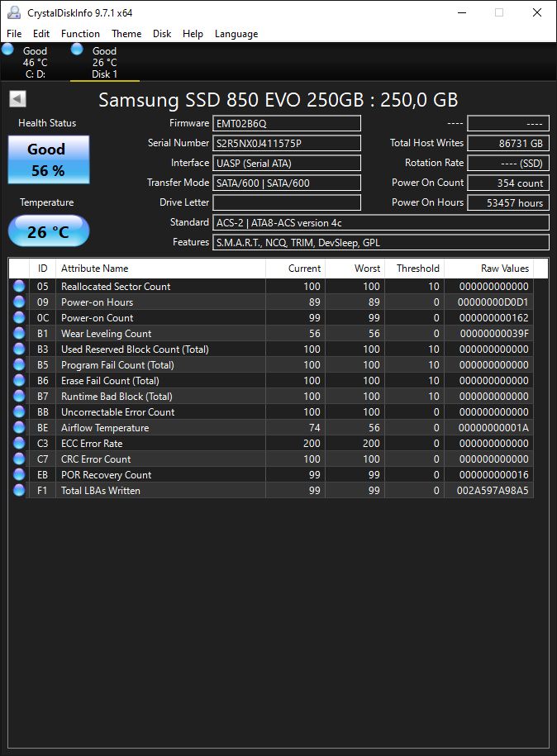Click status orb of ECC Error Rate row
The width and height of the screenshot is (557, 756).
tap(19, 443)
